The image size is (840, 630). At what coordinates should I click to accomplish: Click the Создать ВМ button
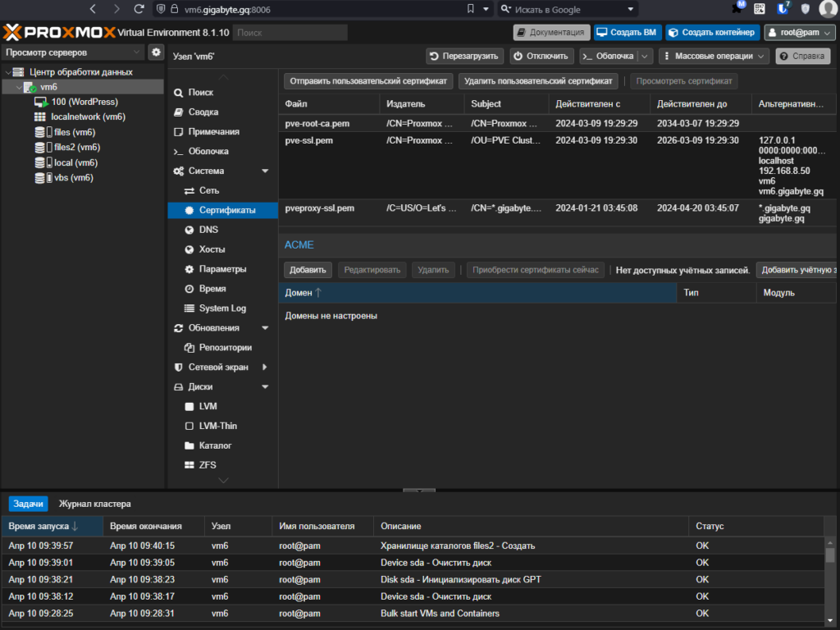627,33
